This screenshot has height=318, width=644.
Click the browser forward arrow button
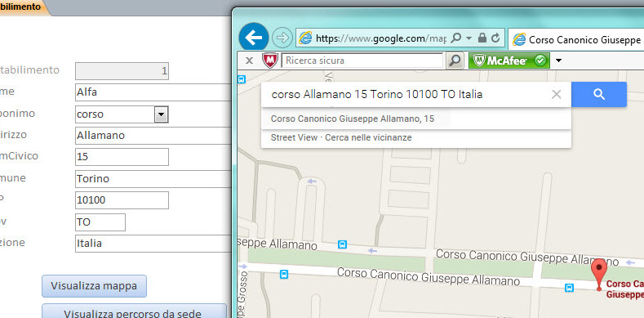click(282, 38)
